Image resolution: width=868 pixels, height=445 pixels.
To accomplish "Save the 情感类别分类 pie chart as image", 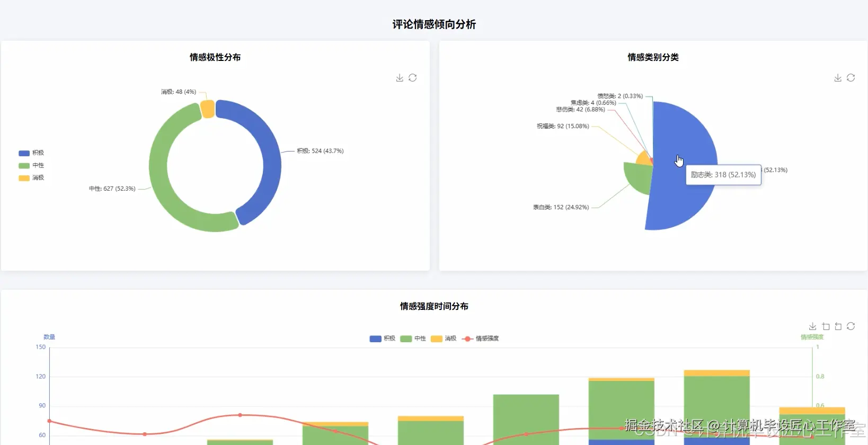I will [838, 78].
